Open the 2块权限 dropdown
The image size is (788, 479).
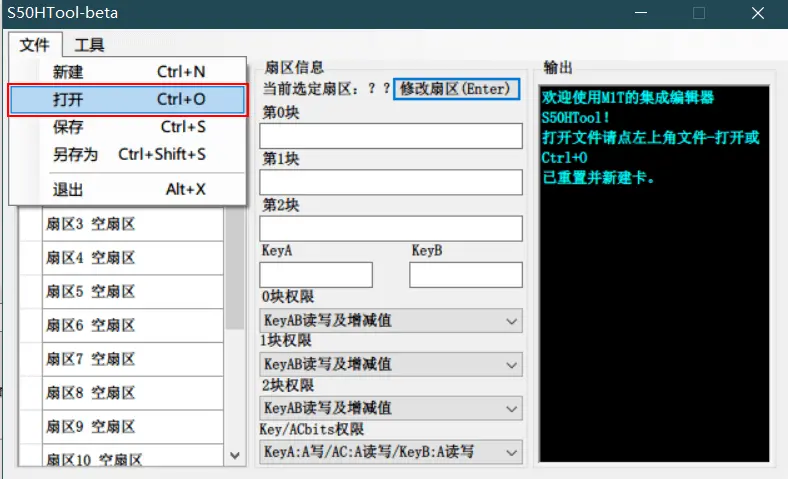(390, 408)
